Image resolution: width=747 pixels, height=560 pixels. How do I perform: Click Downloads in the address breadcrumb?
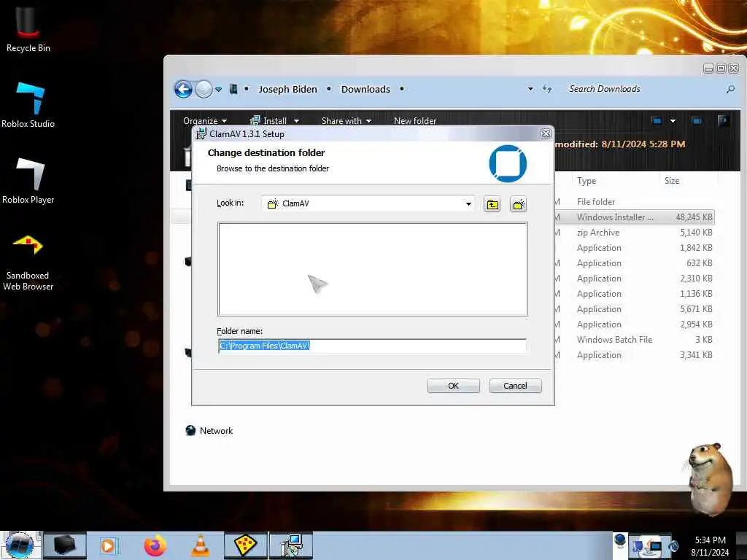click(x=365, y=89)
